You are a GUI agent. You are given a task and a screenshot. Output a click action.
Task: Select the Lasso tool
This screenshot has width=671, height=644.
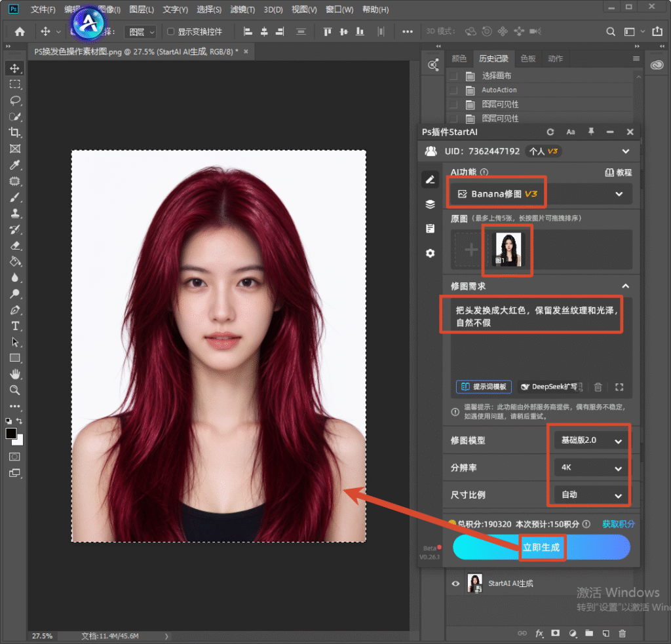click(14, 100)
